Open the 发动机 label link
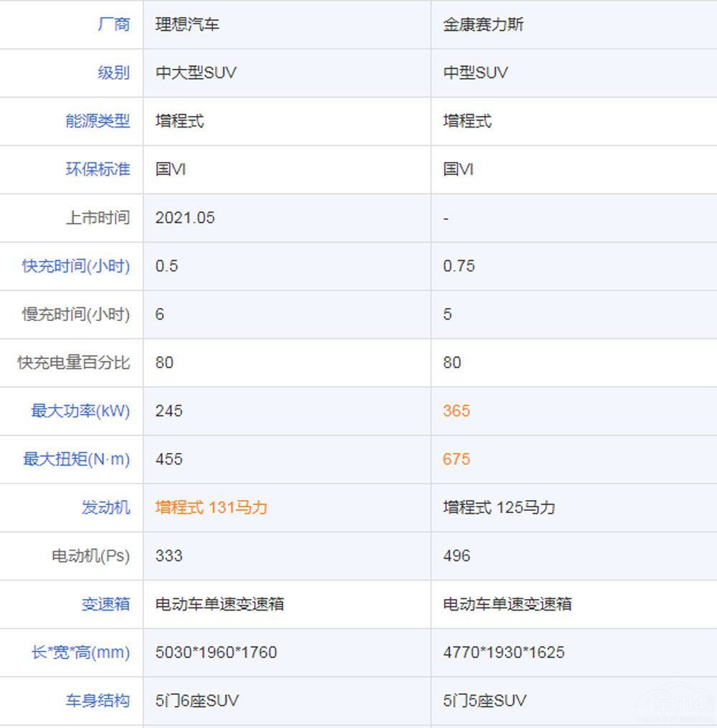This screenshot has height=728, width=717. pyautogui.click(x=105, y=507)
